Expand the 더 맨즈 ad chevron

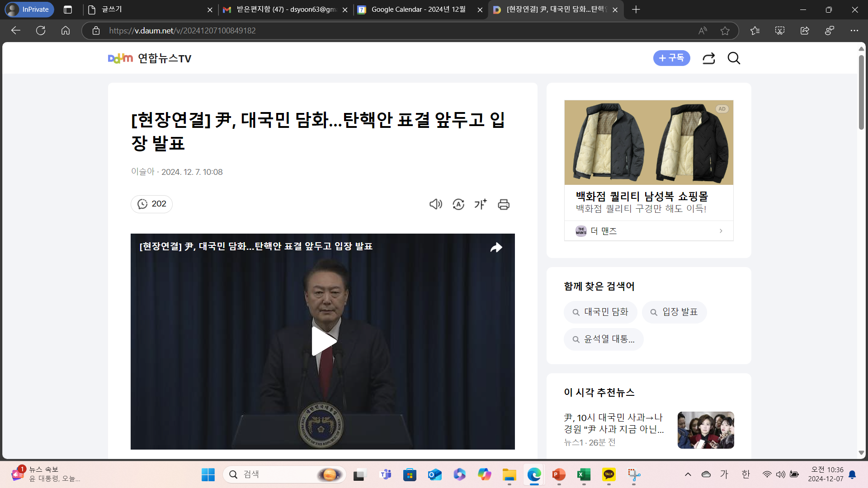pyautogui.click(x=721, y=231)
